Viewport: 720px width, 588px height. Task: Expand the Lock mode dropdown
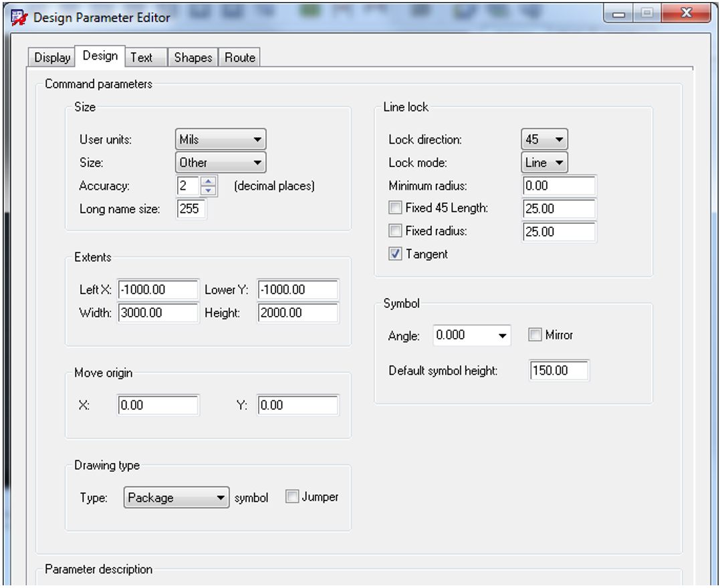(544, 162)
